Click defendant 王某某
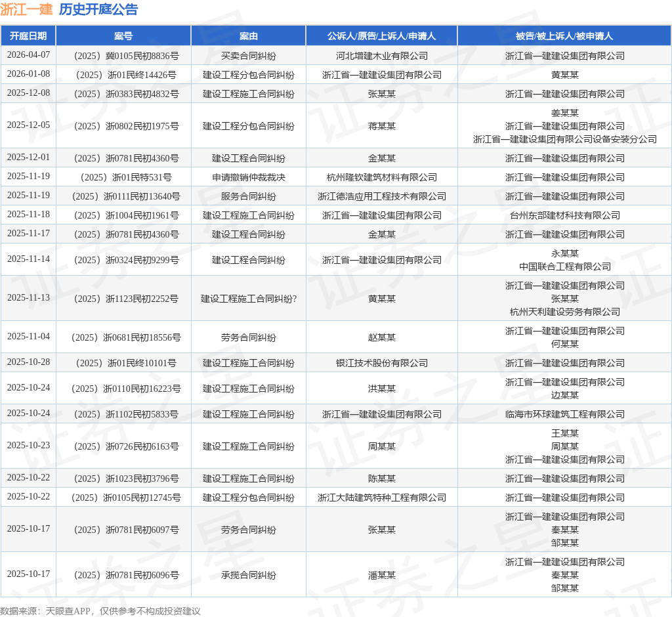Screen dimensions: 672x617 pyautogui.click(x=565, y=433)
